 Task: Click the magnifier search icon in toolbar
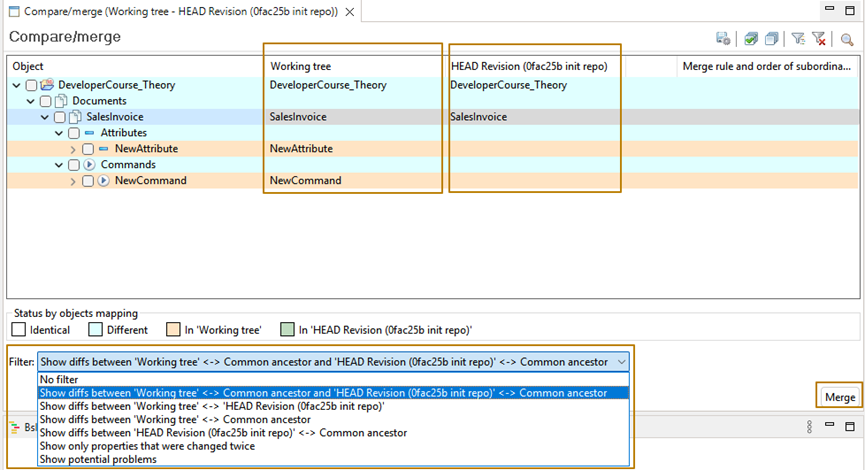[x=847, y=39]
